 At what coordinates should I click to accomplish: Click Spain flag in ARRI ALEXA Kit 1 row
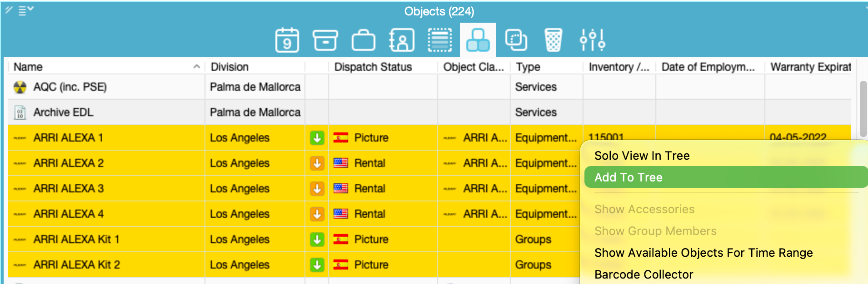[341, 239]
